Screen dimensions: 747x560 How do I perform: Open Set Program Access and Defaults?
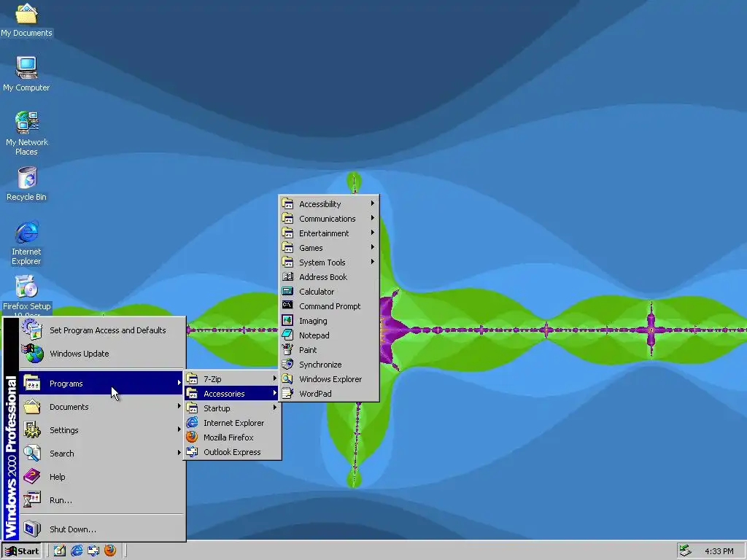pos(102,330)
